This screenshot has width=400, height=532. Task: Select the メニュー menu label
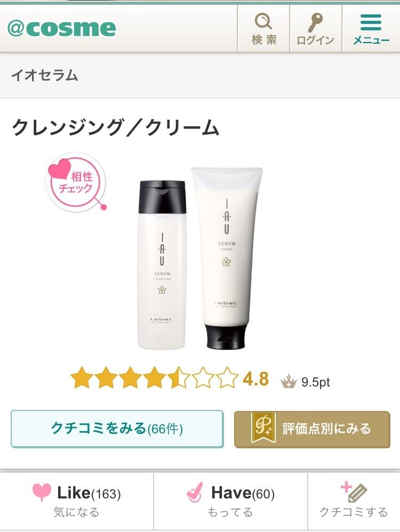click(x=371, y=41)
